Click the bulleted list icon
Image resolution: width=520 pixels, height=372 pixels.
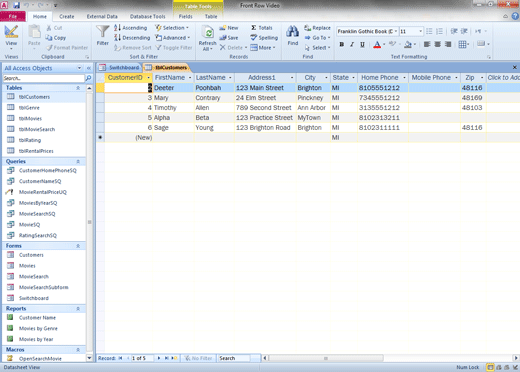429,31
